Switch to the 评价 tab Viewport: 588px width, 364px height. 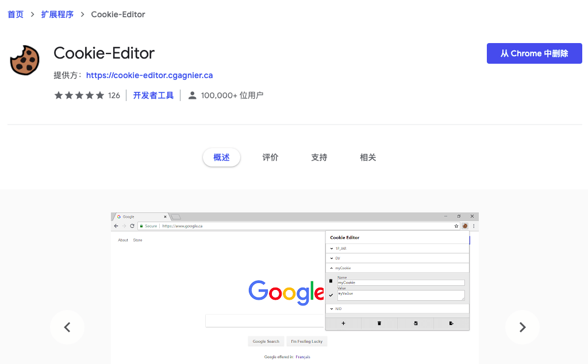(x=270, y=157)
